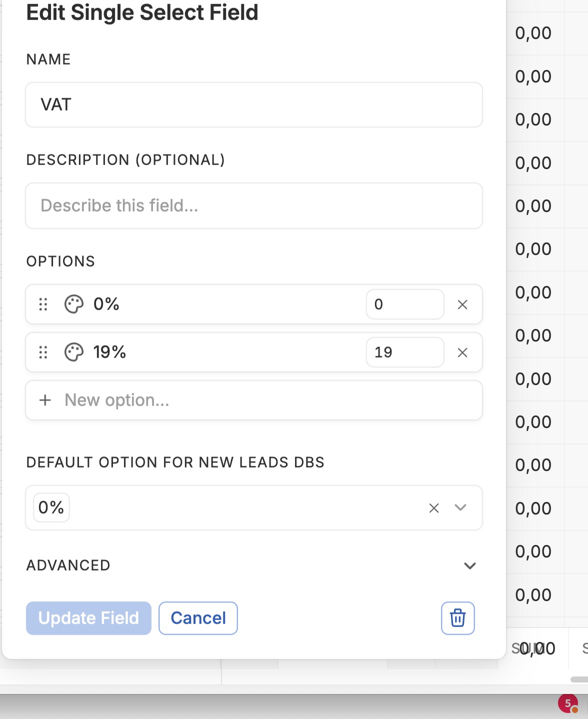Click the Update Field button
588x719 pixels.
point(88,618)
